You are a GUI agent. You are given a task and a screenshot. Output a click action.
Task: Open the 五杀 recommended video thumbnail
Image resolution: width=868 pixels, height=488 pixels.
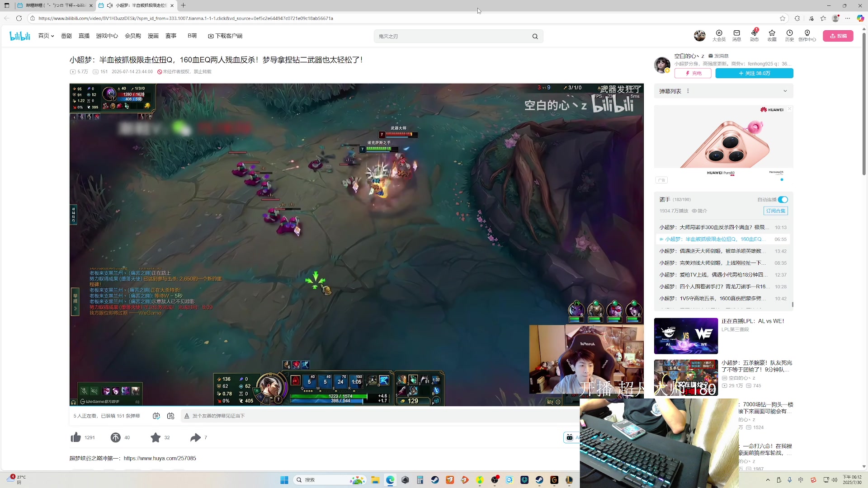coord(686,378)
